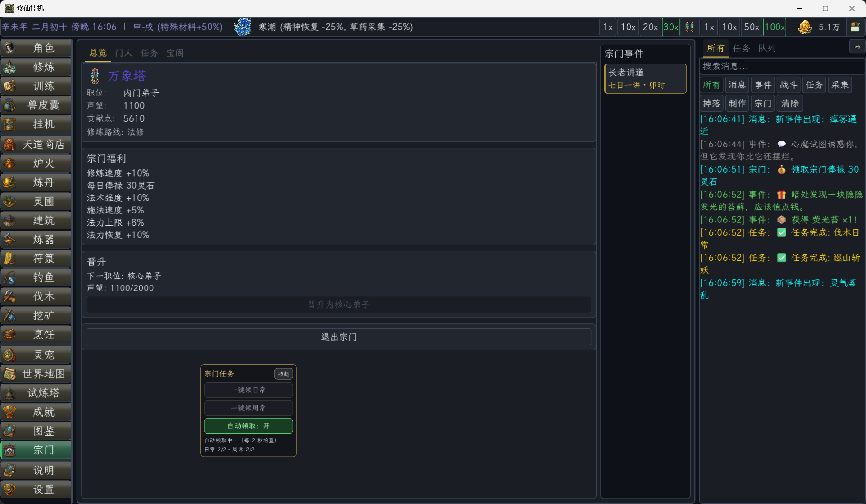Set first speed group to 20x
This screenshot has height=504, width=866.
click(x=650, y=27)
